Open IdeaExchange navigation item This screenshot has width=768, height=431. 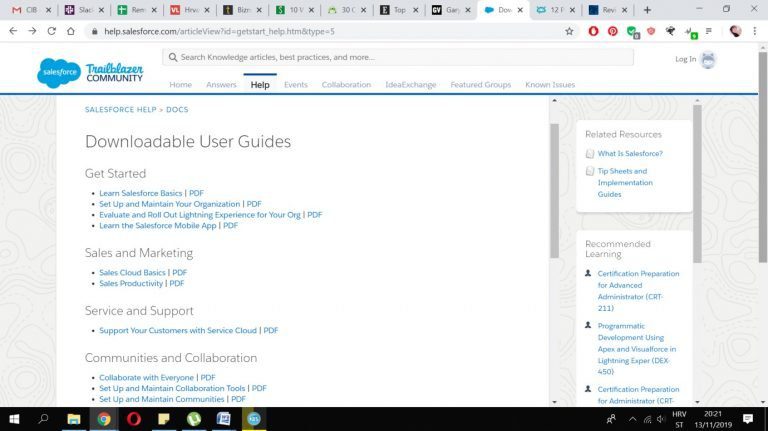[x=410, y=85]
